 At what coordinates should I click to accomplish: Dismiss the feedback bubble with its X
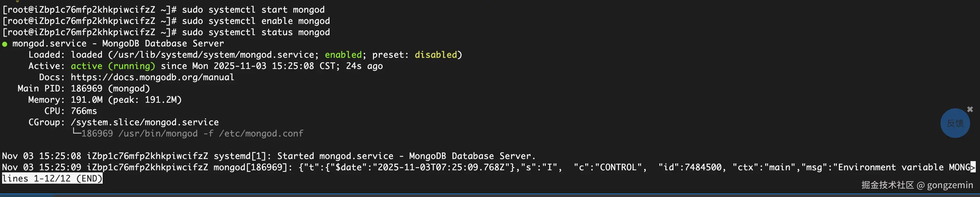click(x=970, y=109)
